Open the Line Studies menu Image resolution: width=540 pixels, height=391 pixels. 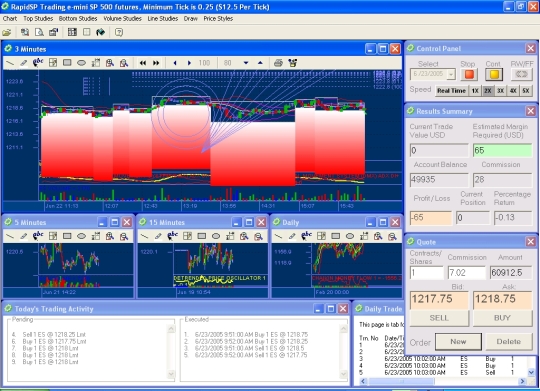163,19
